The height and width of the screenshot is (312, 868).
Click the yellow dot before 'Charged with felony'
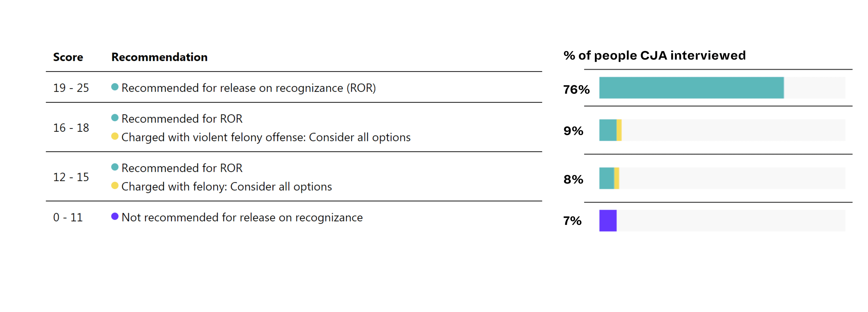tap(115, 185)
